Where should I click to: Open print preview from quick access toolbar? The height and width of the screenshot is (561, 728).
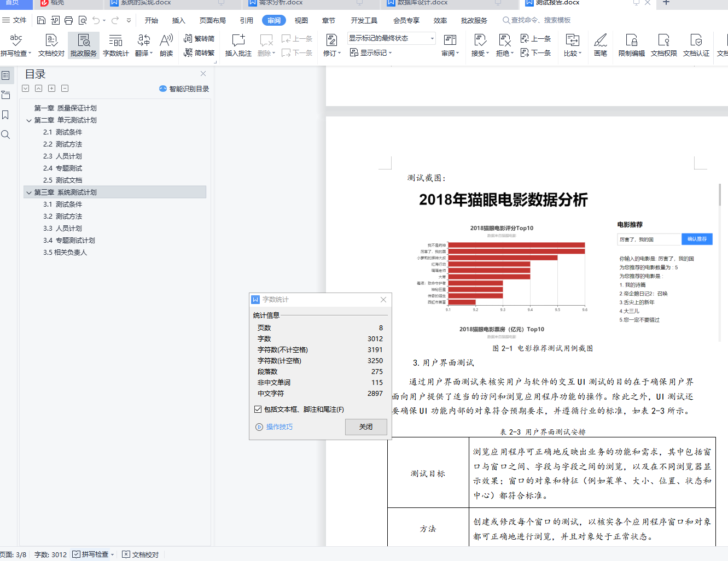(x=83, y=20)
